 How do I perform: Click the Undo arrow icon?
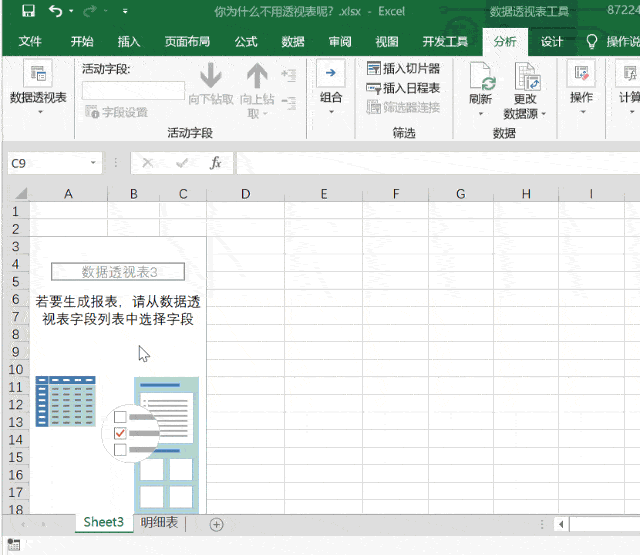coord(56,12)
